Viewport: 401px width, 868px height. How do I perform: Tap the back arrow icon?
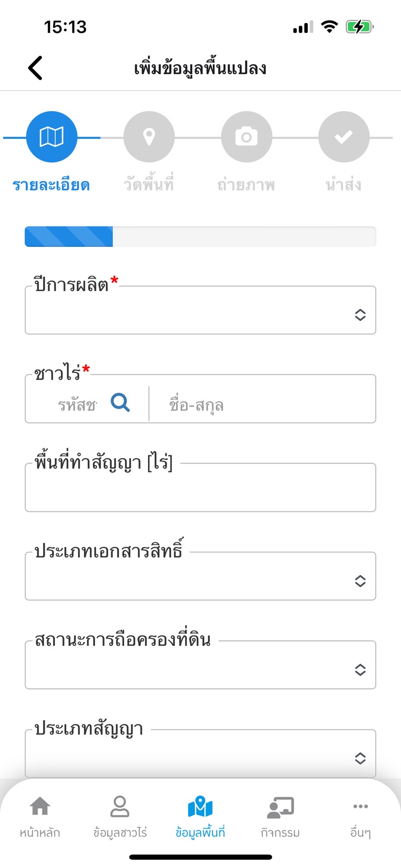coord(35,68)
